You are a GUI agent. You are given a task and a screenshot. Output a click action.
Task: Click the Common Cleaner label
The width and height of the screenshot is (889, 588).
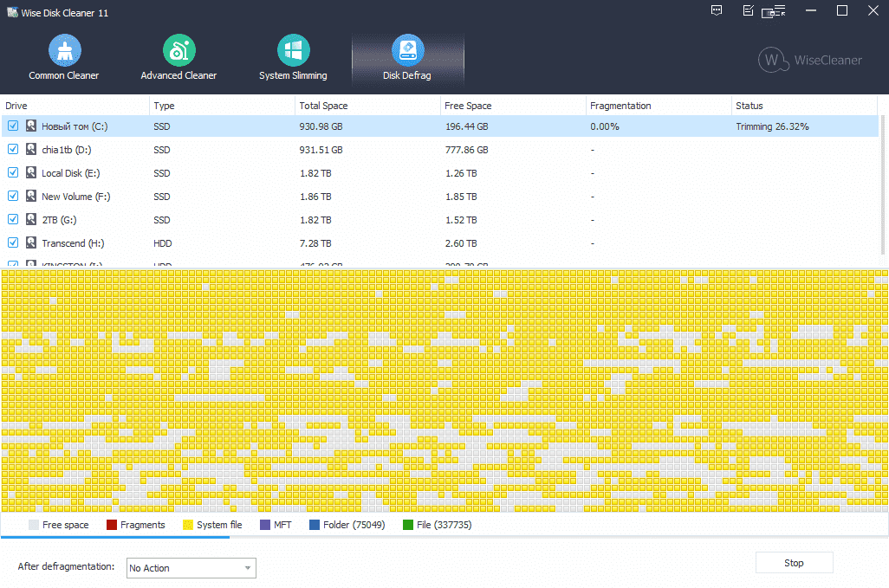tap(63, 75)
